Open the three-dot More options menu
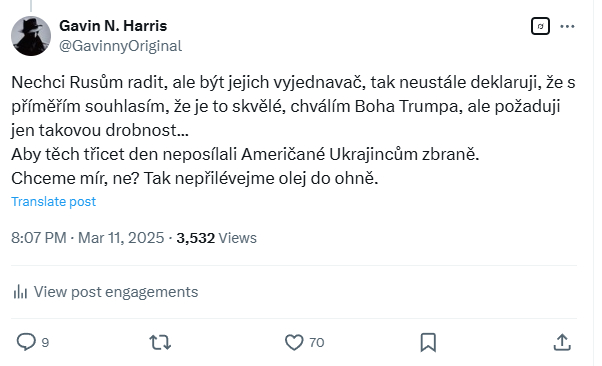602x366 pixels. 567,26
